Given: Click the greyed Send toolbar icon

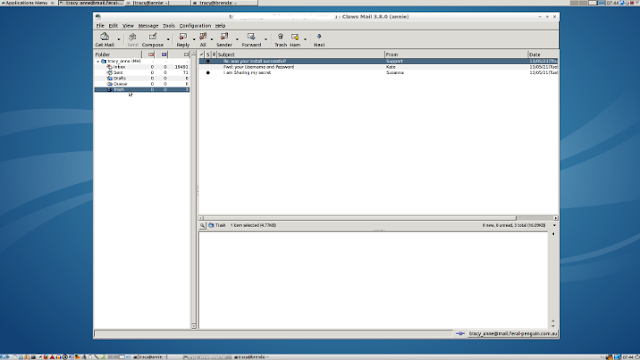Looking at the screenshot, I should pos(132,37).
